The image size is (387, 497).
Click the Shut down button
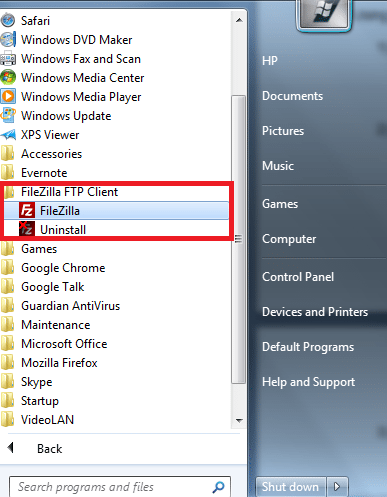pos(290,487)
